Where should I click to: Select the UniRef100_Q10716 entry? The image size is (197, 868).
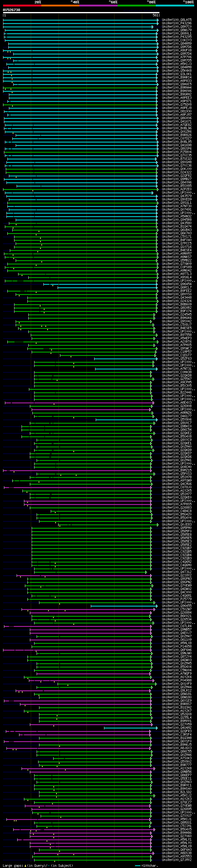pos(177,247)
